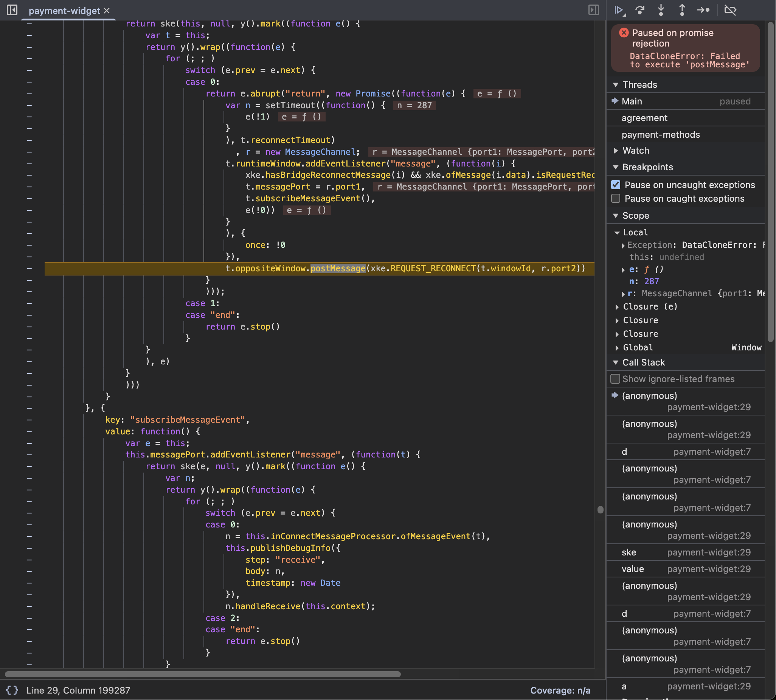This screenshot has width=776, height=700.
Task: Expand the Closure (e) scope
Action: click(617, 307)
